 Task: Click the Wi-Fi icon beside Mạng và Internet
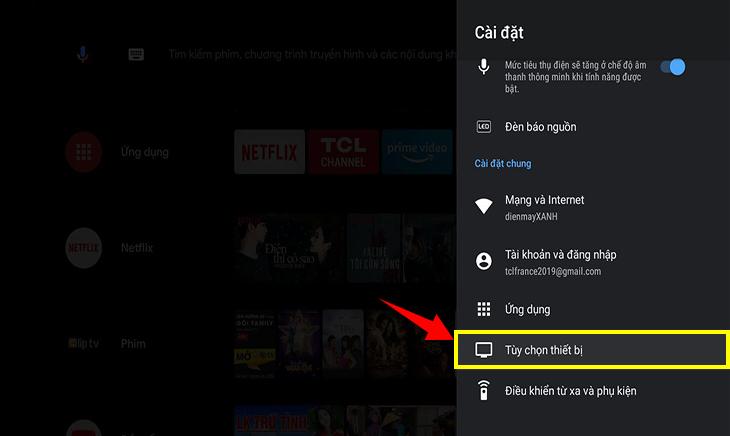(x=484, y=206)
